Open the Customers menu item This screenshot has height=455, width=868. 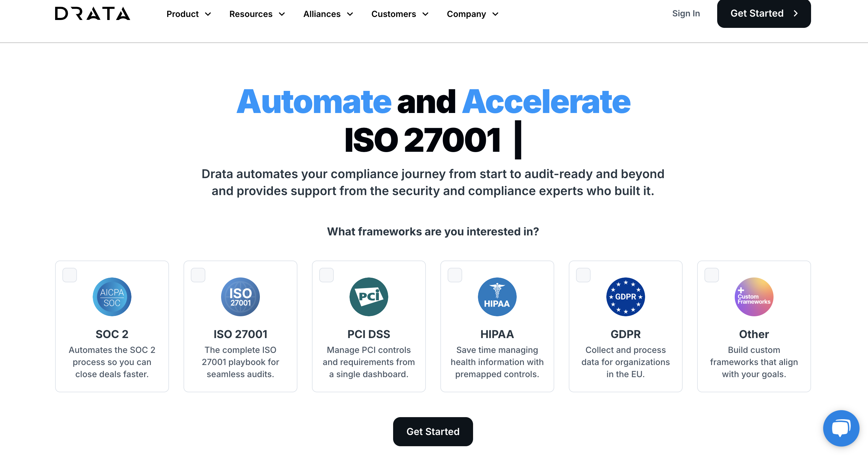coord(400,14)
